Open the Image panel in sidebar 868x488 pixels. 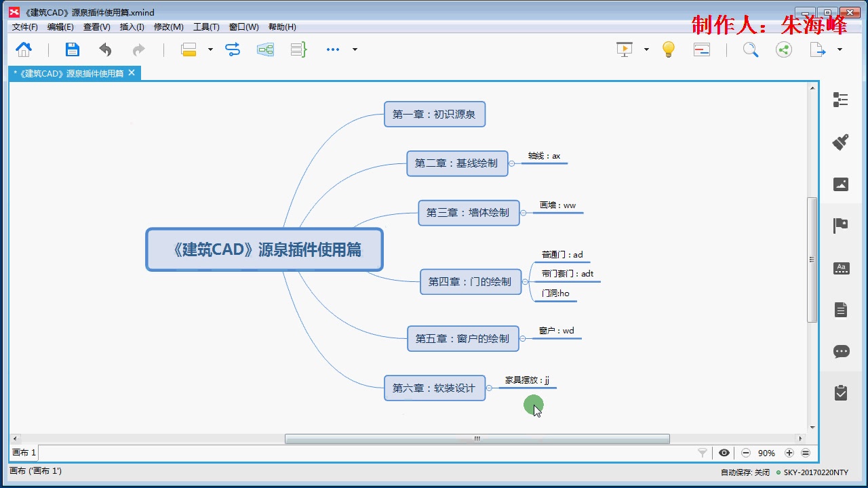(841, 184)
